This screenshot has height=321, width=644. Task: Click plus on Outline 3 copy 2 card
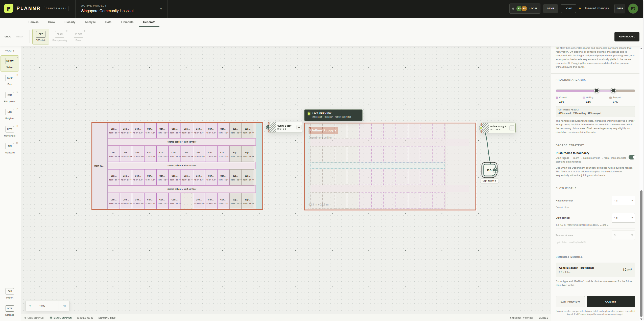(512, 128)
